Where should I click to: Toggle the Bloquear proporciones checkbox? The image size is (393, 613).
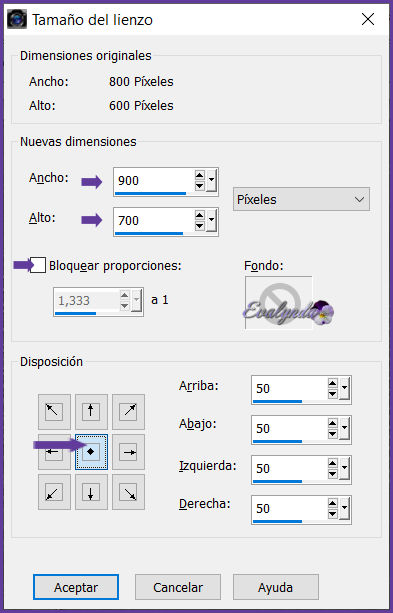click(38, 265)
